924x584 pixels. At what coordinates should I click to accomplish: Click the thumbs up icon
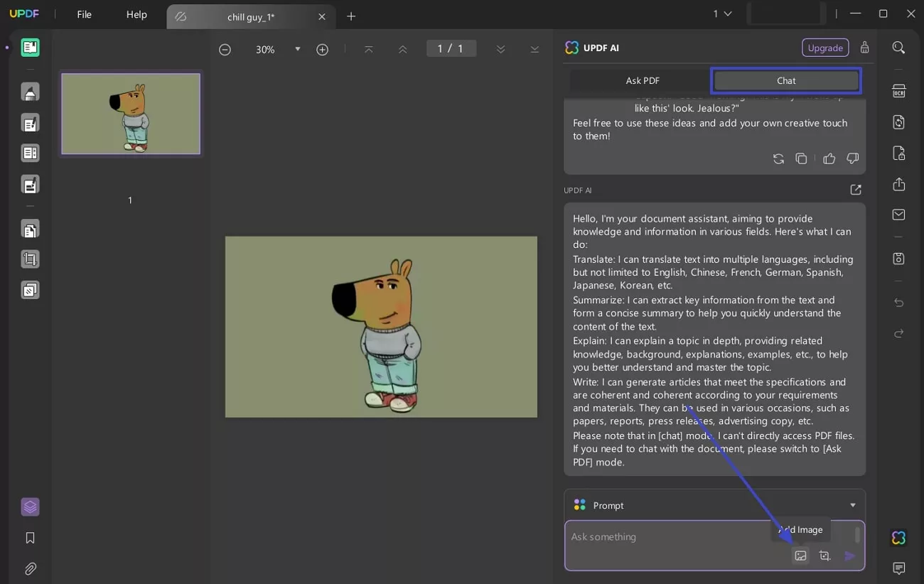[829, 158]
